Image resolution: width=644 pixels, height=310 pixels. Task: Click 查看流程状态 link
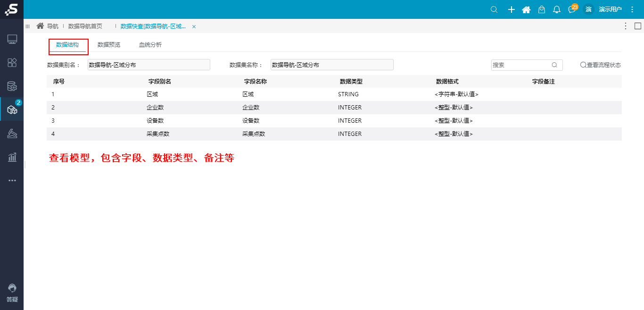point(601,65)
